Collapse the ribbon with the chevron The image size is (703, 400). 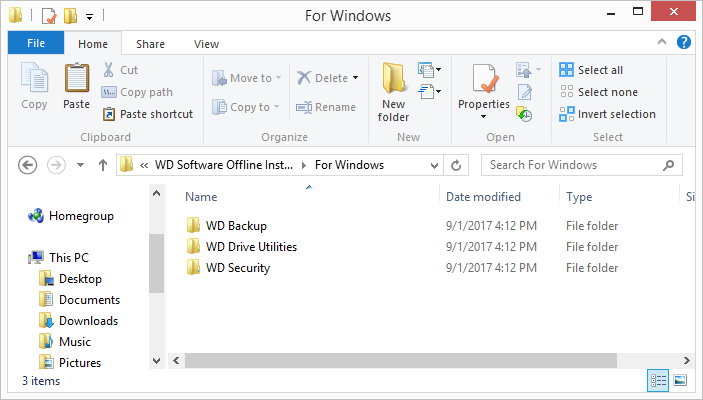click(662, 42)
